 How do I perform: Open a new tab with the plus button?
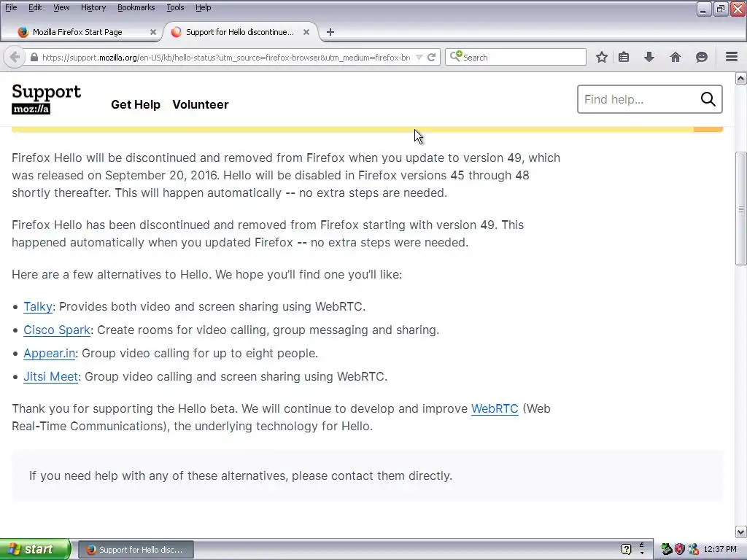click(x=330, y=32)
